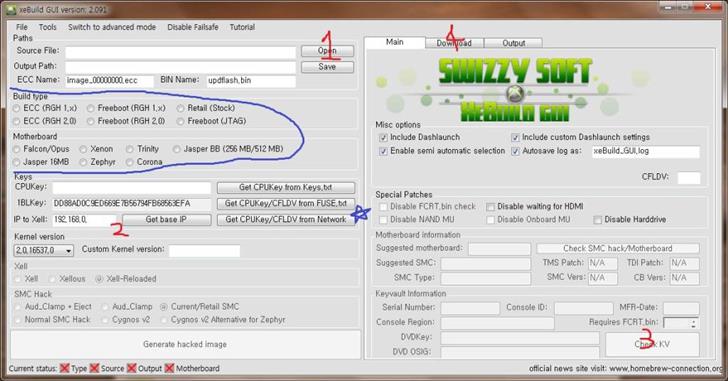Open the Tools menu

pos(47,27)
